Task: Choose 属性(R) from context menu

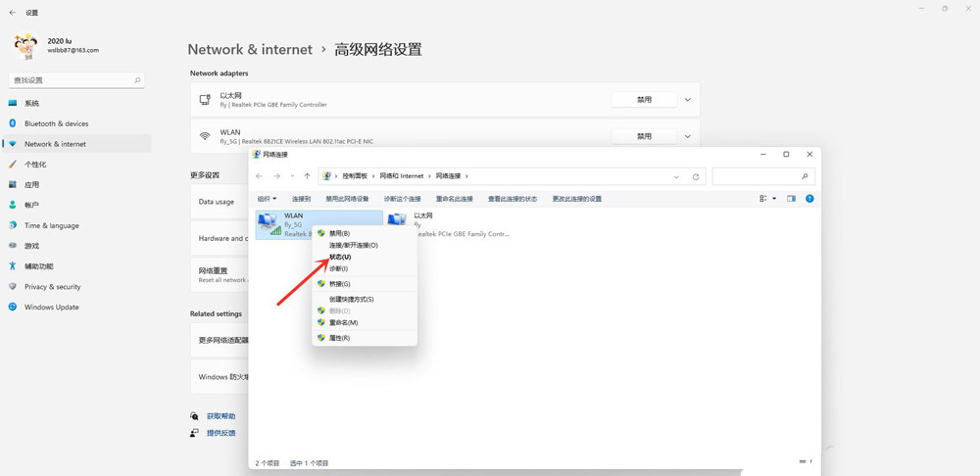Action: (365, 338)
